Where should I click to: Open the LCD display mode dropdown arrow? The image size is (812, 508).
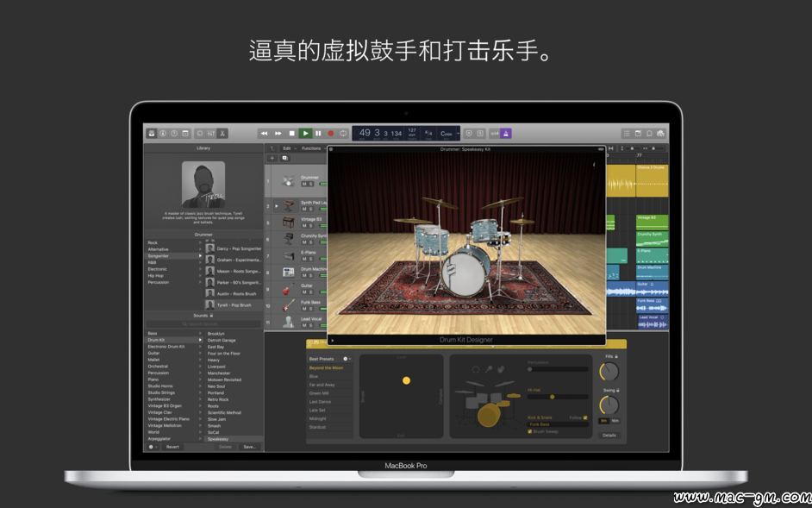tap(459, 133)
